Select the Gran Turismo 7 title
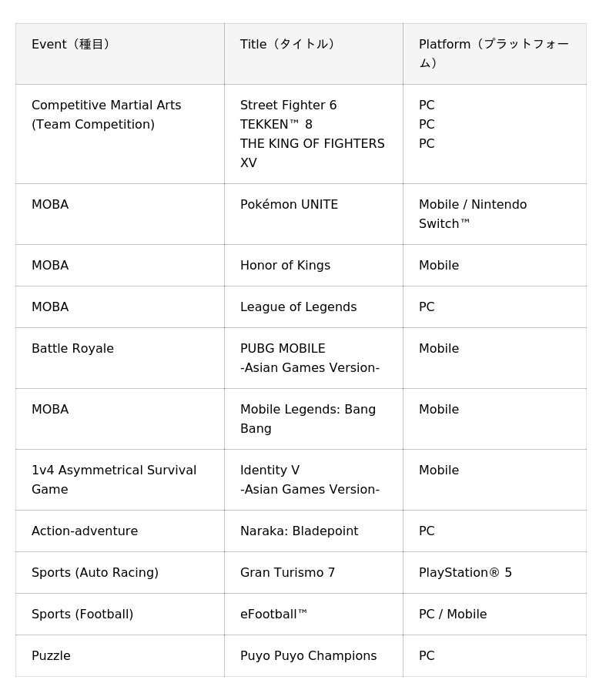Viewport: 616px width, 700px height. point(287,573)
